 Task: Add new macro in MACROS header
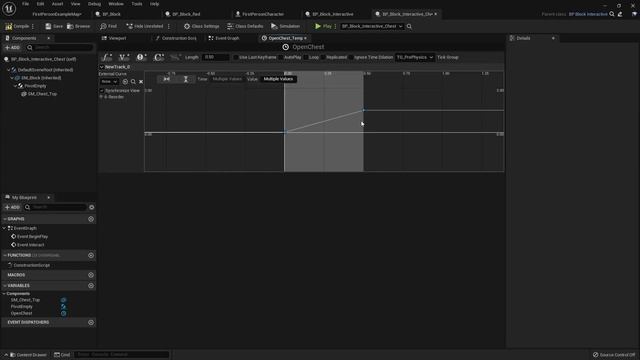pyautogui.click(x=91, y=275)
